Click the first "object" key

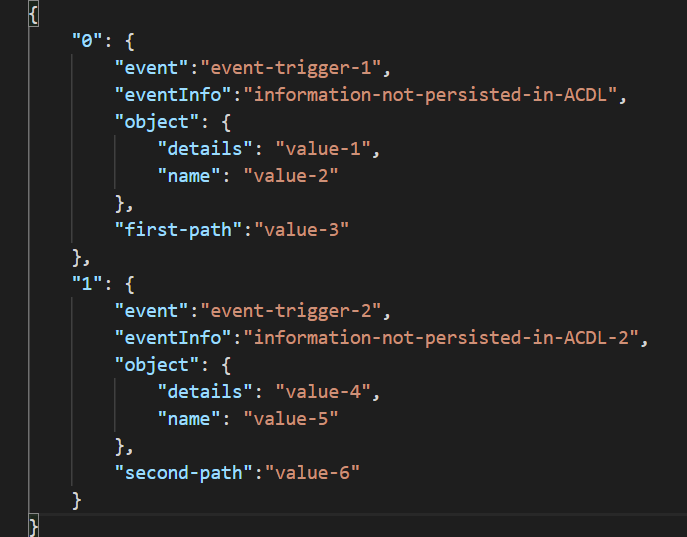pos(156,122)
